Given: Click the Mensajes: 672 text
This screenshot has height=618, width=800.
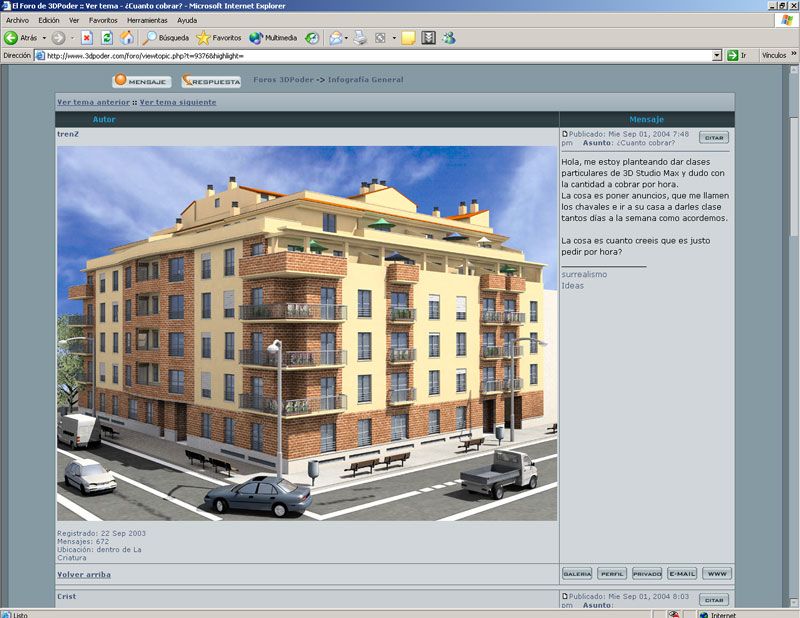Looking at the screenshot, I should pos(83,541).
